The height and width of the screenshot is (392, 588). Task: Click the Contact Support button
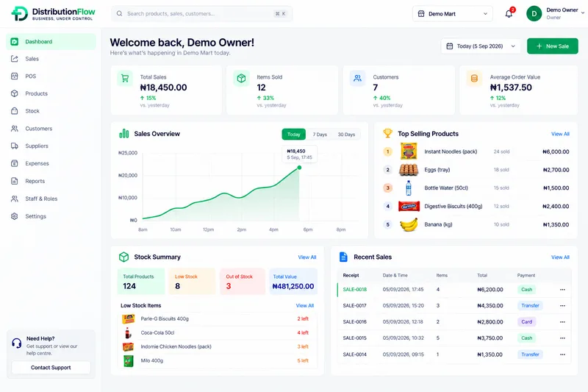[x=51, y=368]
